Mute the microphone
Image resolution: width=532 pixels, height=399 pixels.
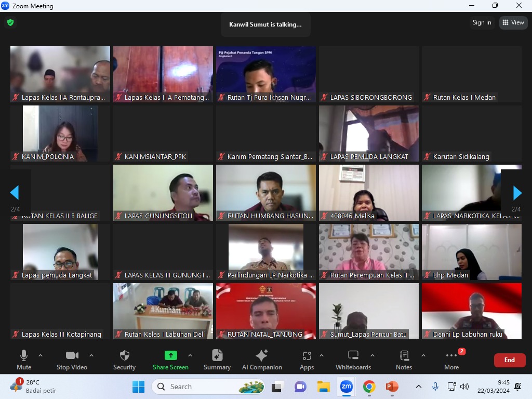(24, 360)
